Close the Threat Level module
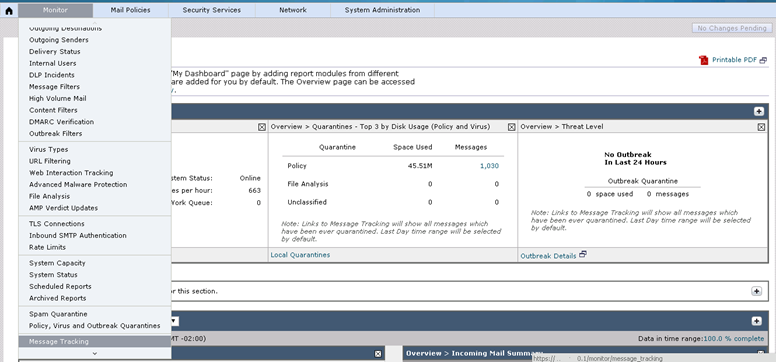The height and width of the screenshot is (362, 776). click(762, 127)
